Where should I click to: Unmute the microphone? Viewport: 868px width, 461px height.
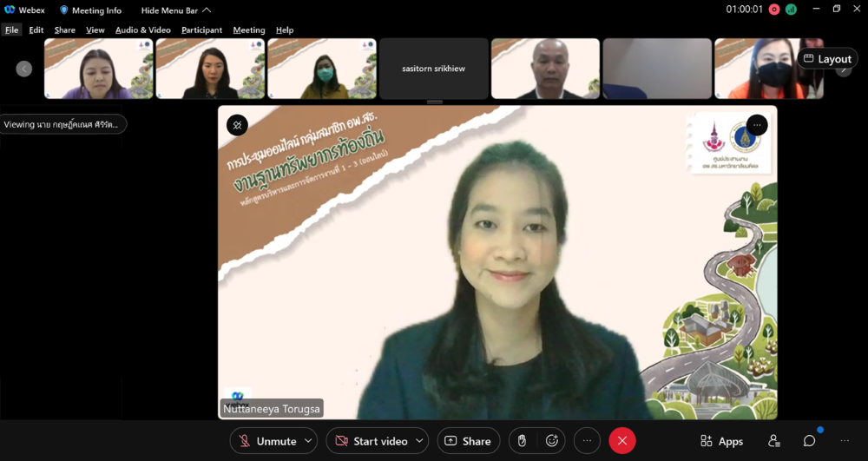click(266, 441)
